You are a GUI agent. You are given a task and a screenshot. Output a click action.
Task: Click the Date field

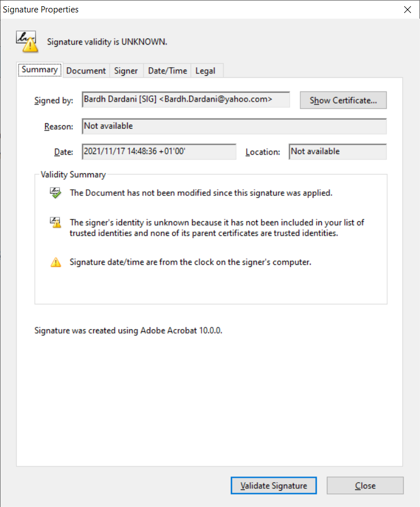tap(159, 152)
